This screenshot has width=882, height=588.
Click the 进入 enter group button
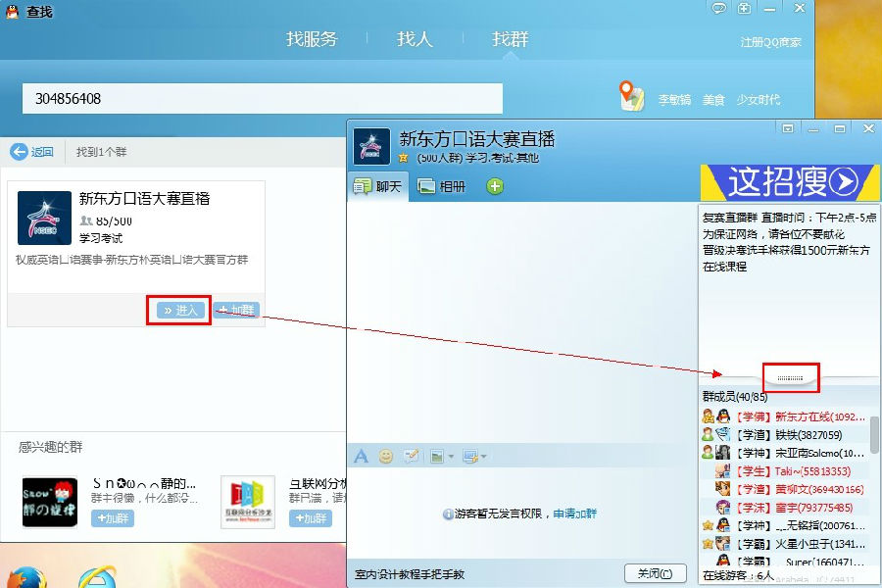click(180, 310)
